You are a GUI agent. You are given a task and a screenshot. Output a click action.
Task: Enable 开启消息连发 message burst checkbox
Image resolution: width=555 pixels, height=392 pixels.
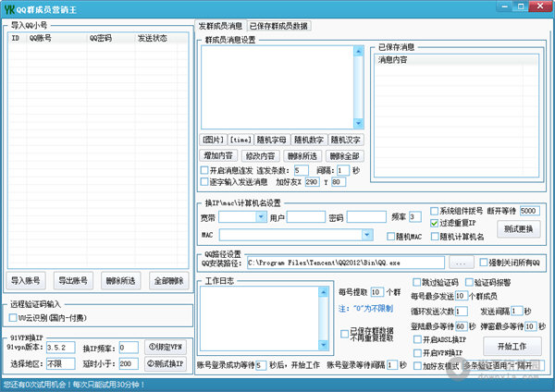[205, 170]
